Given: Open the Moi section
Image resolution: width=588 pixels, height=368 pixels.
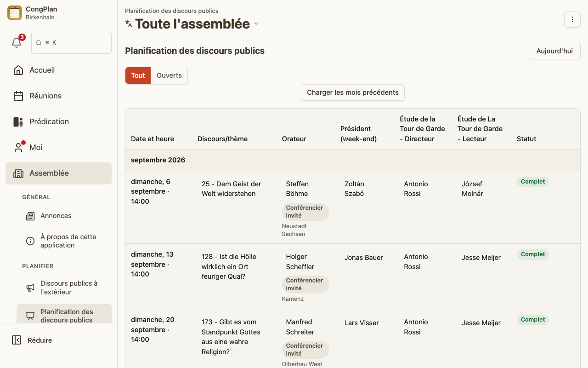Looking at the screenshot, I should [x=58, y=147].
